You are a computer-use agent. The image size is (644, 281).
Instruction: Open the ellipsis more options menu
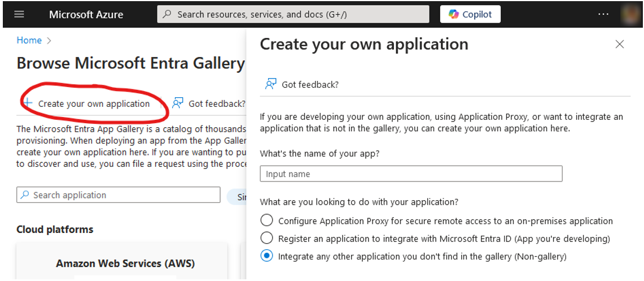[x=603, y=14]
